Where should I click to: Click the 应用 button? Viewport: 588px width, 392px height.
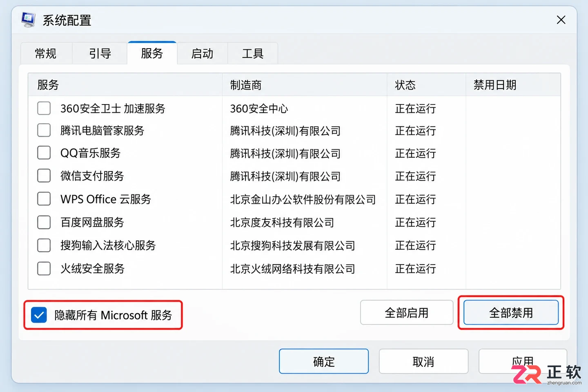(x=523, y=361)
